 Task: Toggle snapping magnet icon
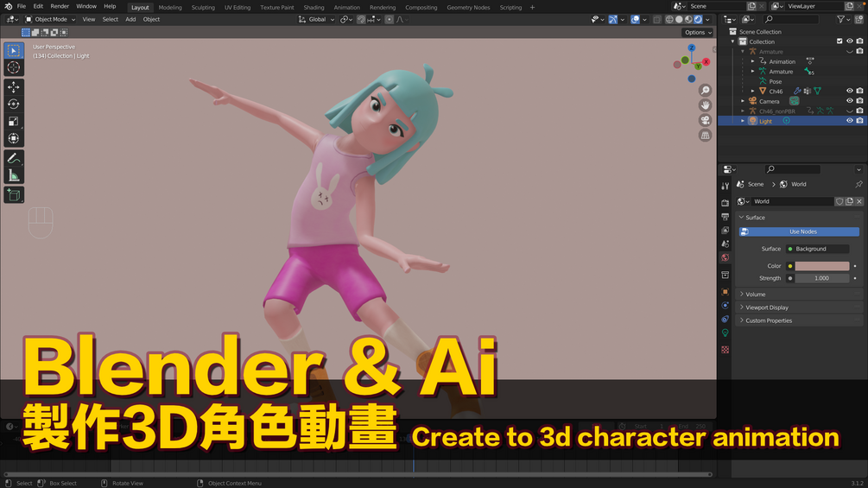[x=362, y=19]
